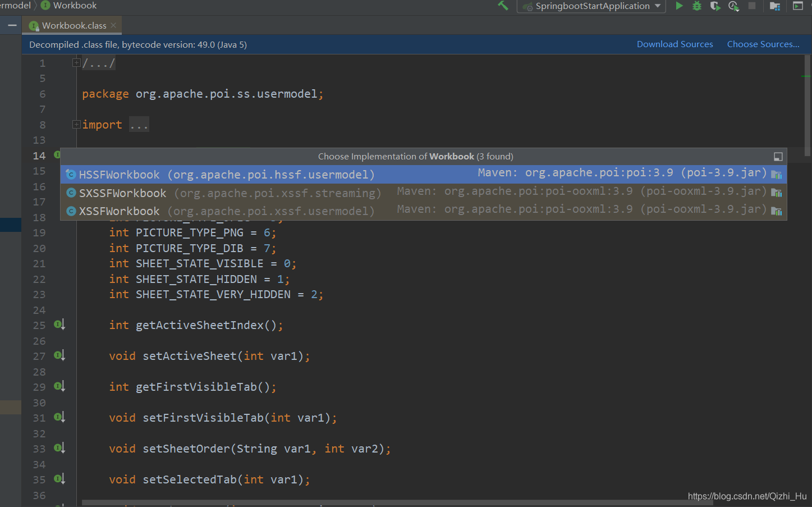Select the Workbook.class editor tab

[73, 25]
